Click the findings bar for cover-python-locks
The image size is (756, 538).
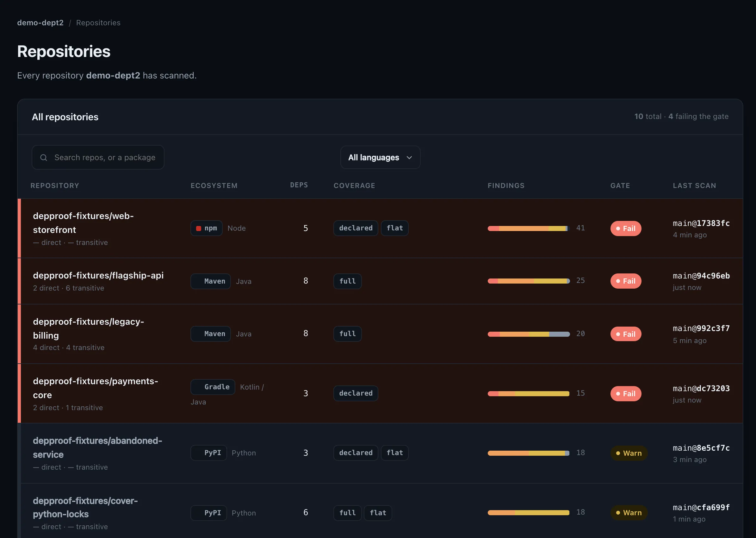click(529, 512)
